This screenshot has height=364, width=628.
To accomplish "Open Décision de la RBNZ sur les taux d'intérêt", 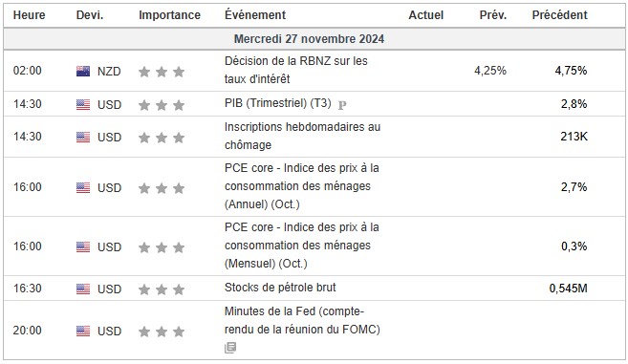I will click(x=296, y=70).
